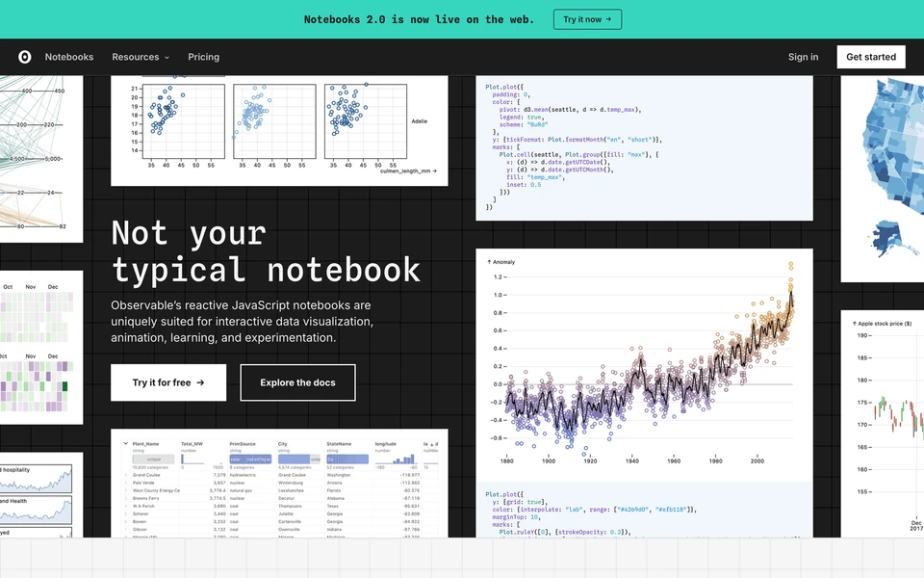Click the 'Notebooks 2.0 is now live' banner text
The image size is (924, 578).
pos(419,19)
